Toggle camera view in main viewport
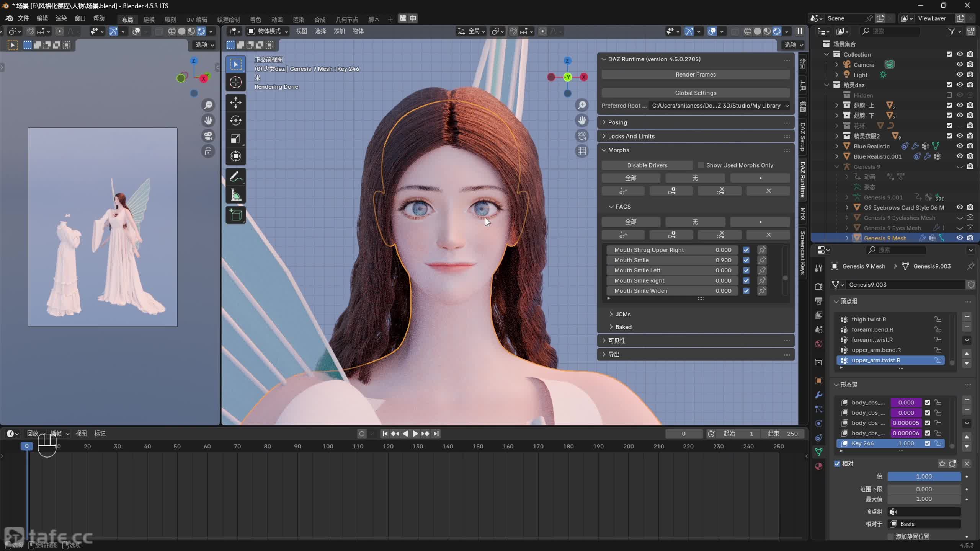 tap(581, 136)
